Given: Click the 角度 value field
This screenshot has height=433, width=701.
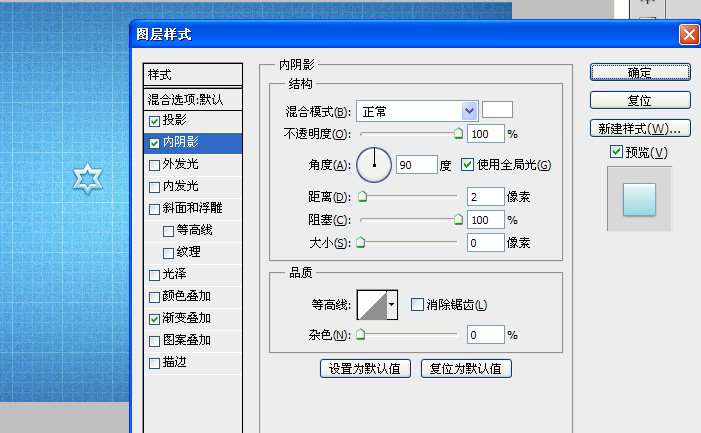Looking at the screenshot, I should [x=416, y=165].
